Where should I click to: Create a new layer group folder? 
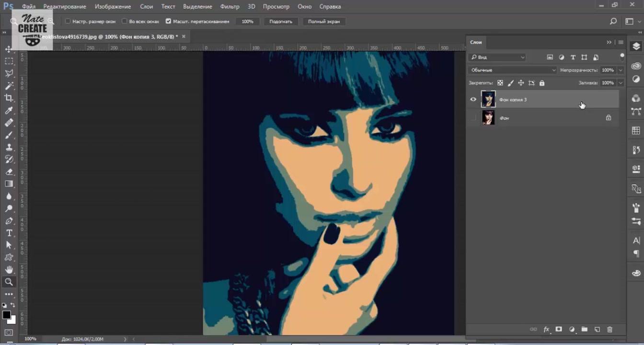point(584,330)
